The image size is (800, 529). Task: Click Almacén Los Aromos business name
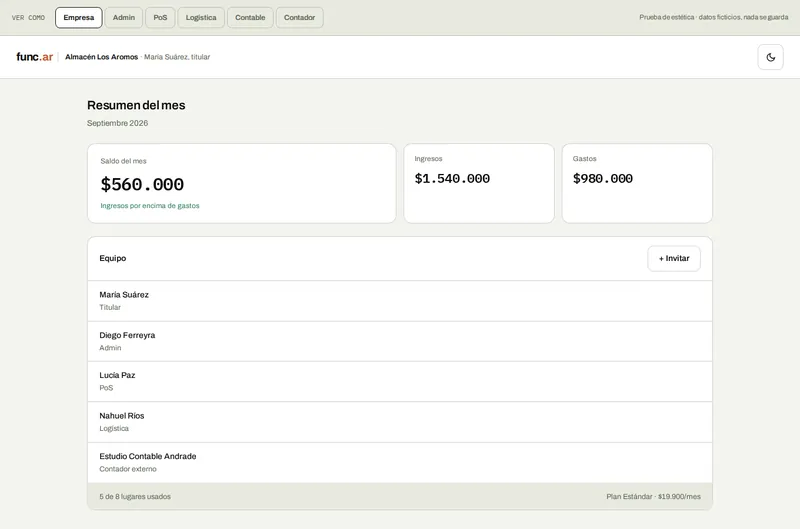(102, 57)
